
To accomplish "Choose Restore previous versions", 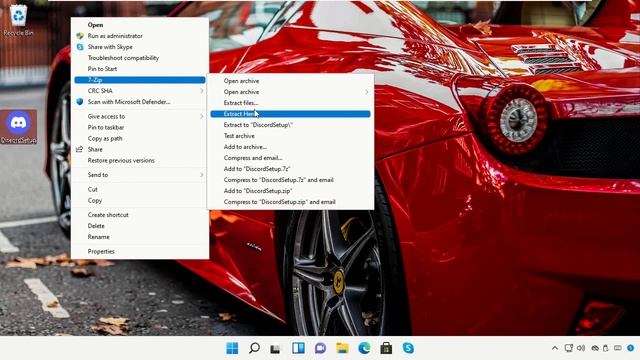I will 140,160.
